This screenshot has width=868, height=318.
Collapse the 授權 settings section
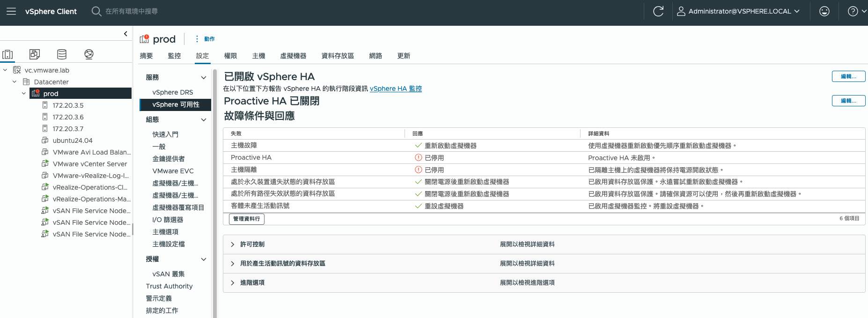(x=204, y=259)
